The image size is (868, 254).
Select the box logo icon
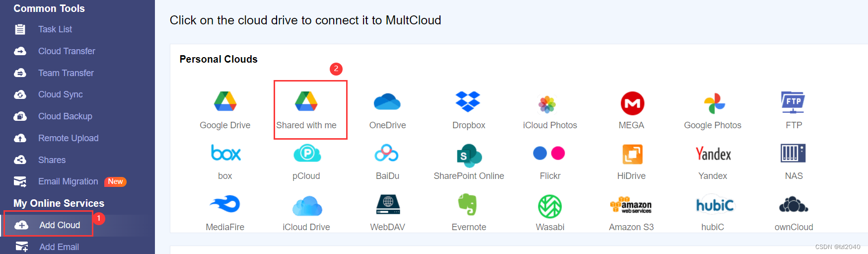pos(226,153)
